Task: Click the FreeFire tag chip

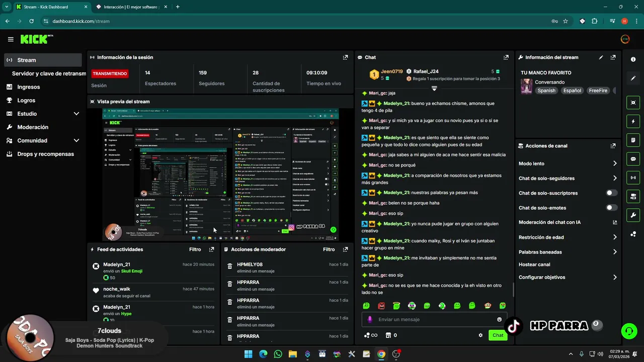Action: point(598,90)
